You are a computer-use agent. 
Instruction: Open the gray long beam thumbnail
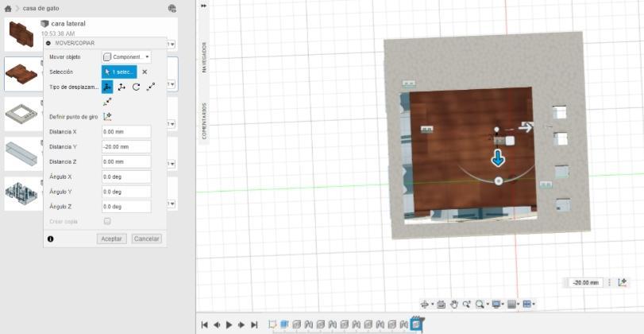(x=21, y=153)
